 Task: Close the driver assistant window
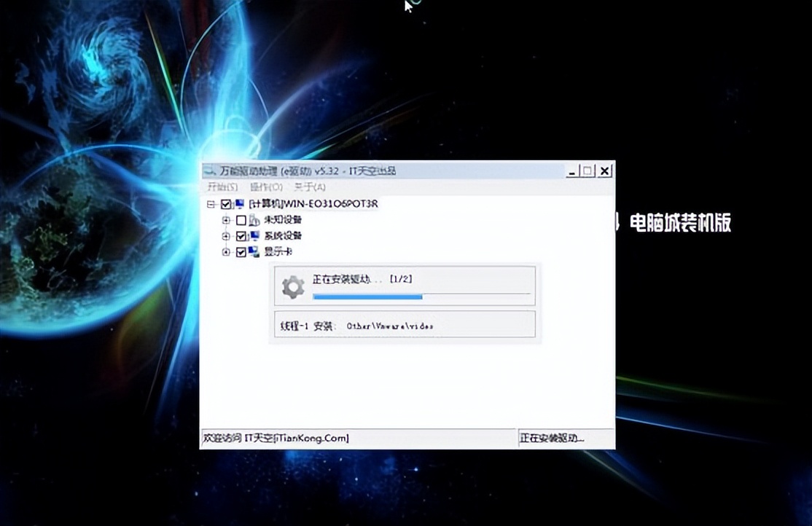pos(604,171)
